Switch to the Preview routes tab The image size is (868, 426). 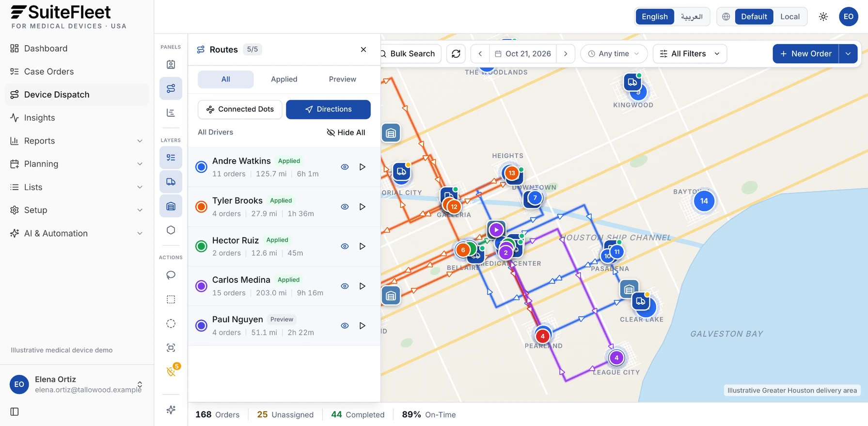(342, 79)
